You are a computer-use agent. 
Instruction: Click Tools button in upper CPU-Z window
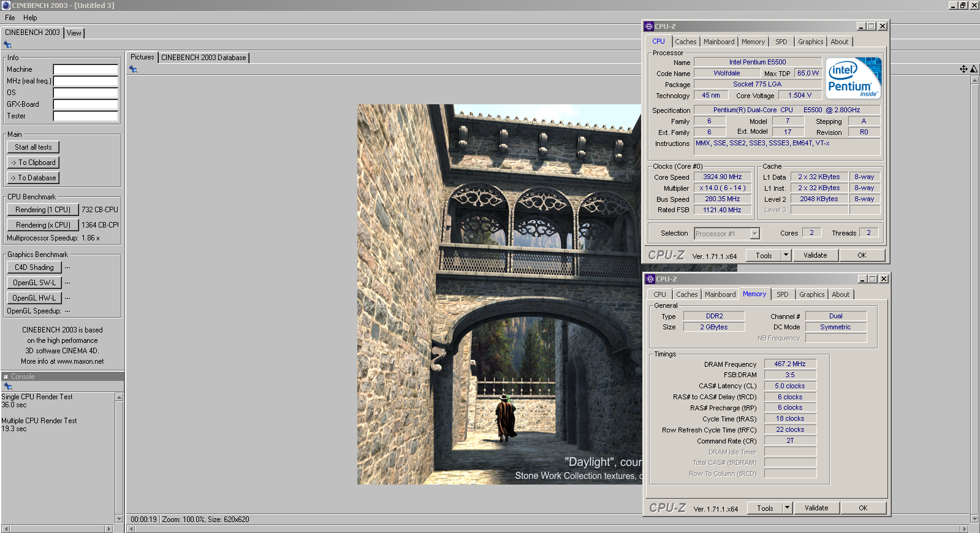point(764,256)
